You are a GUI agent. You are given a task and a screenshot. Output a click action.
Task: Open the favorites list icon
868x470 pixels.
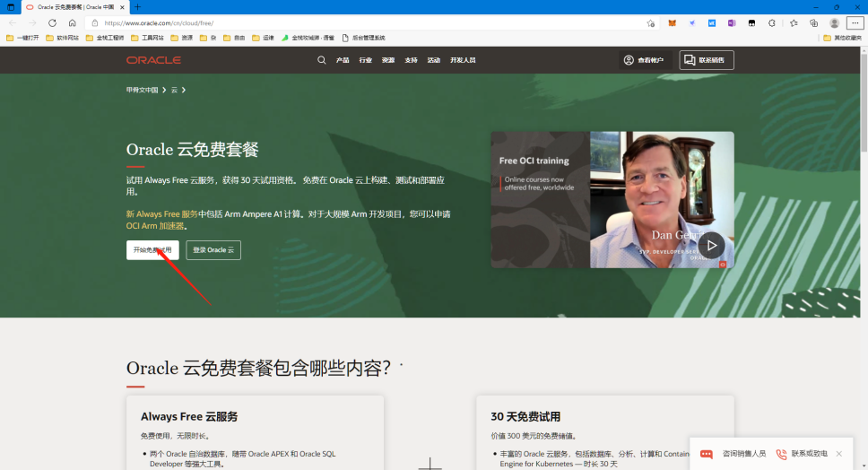pos(794,23)
